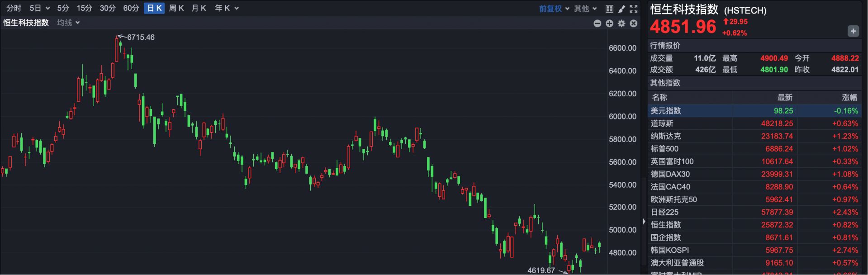Open the 日经225 index row

pos(754,212)
